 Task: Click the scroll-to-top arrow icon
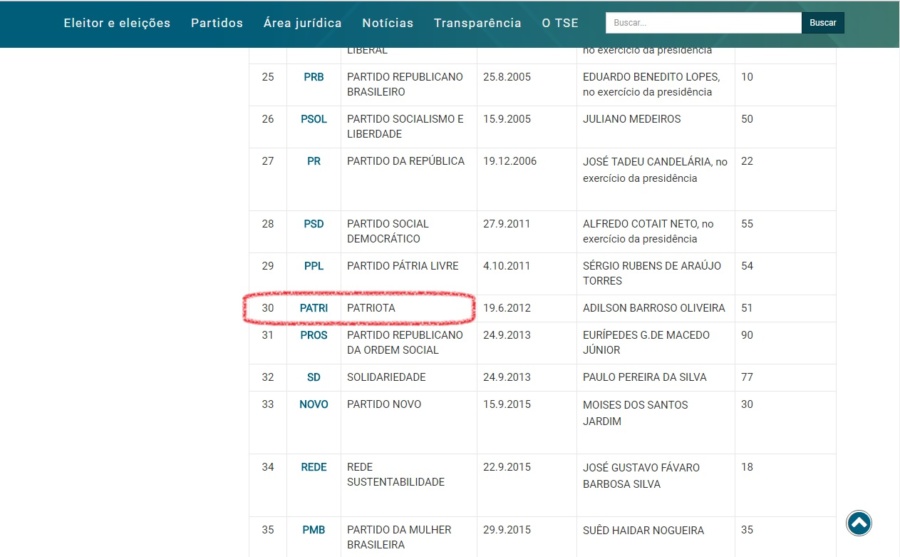858,523
